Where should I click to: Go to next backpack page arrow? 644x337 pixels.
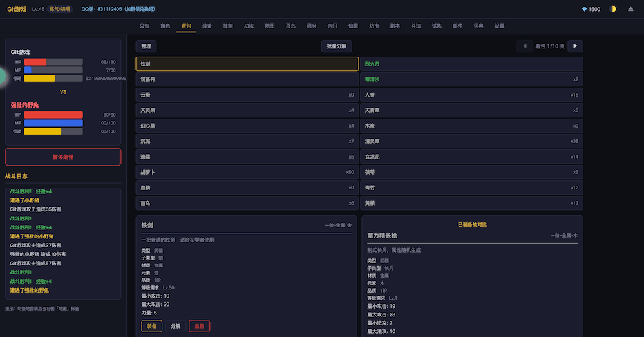click(575, 46)
